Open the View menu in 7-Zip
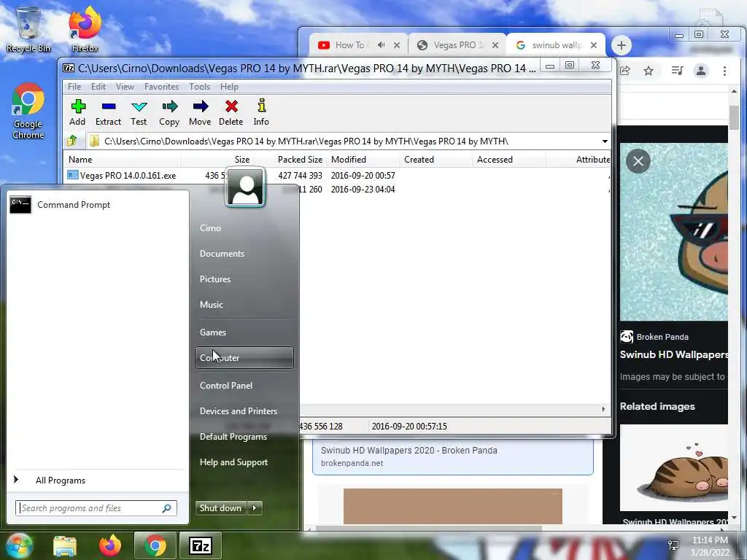This screenshot has height=560, width=747. coord(125,87)
